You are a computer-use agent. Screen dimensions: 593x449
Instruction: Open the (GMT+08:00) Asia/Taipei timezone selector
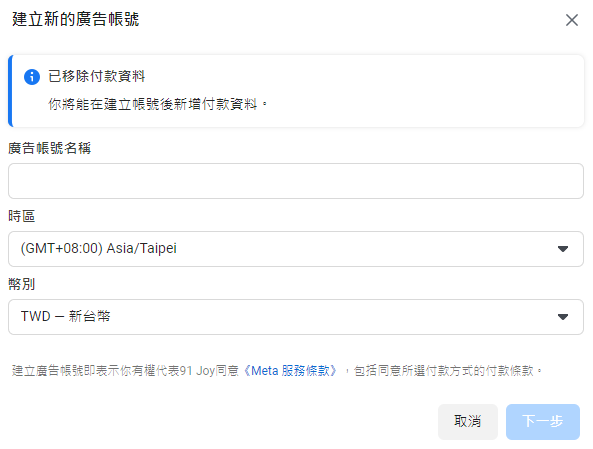click(x=296, y=249)
